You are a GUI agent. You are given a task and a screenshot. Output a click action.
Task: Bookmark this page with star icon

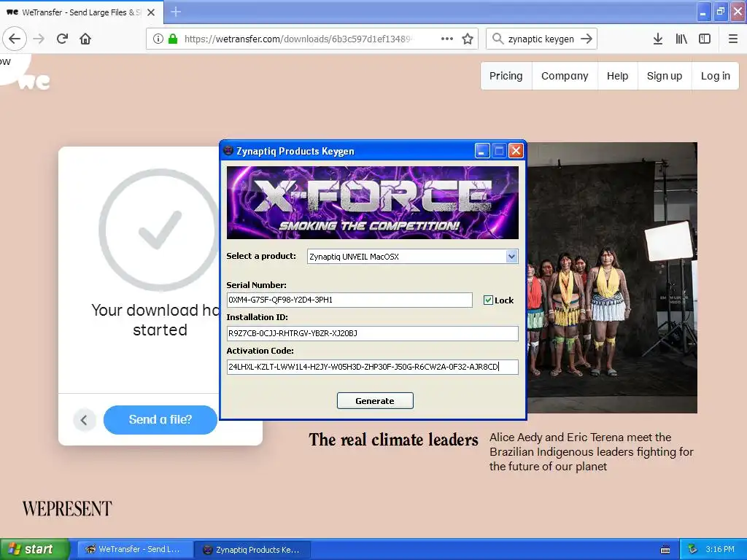point(468,39)
